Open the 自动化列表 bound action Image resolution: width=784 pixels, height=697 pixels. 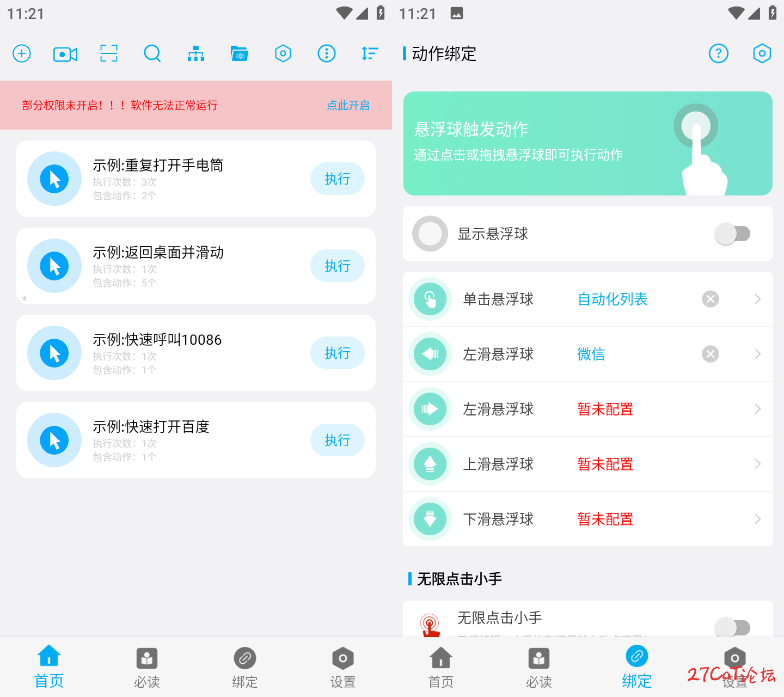(612, 299)
